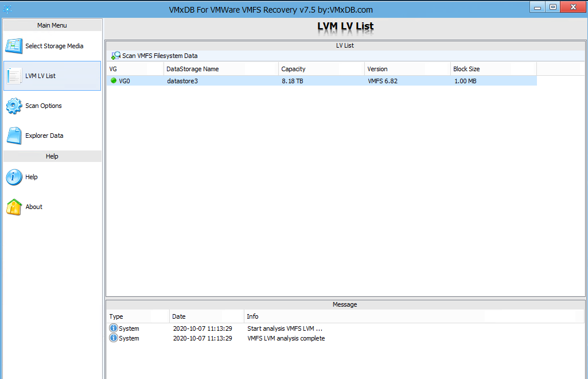Go to Explorer Data section
The height and width of the screenshot is (379, 588).
click(52, 136)
